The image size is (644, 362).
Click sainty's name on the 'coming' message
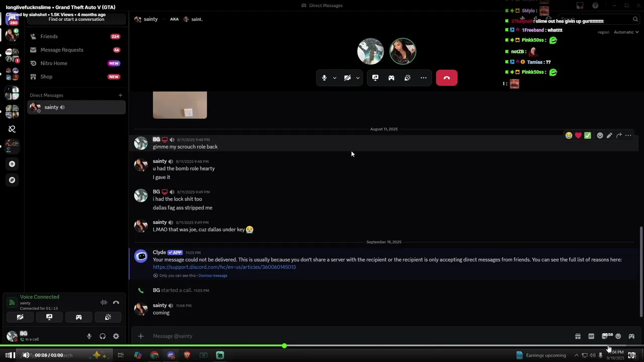click(x=159, y=305)
